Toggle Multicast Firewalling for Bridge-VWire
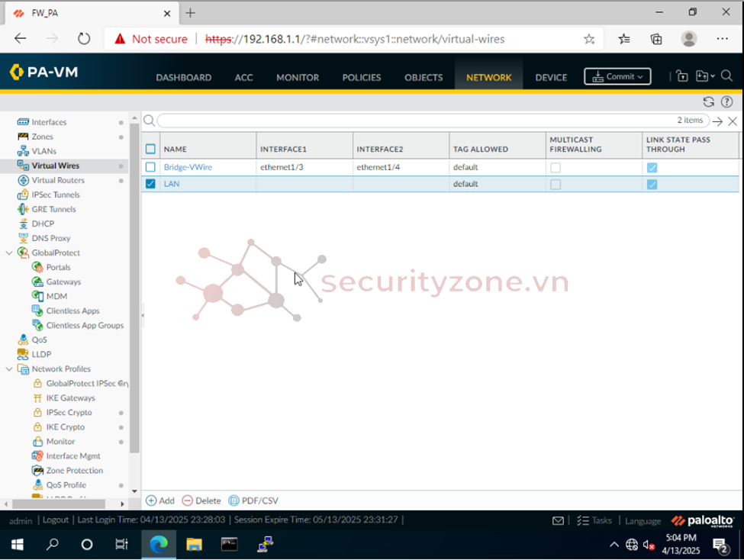The image size is (744, 560). 556,168
